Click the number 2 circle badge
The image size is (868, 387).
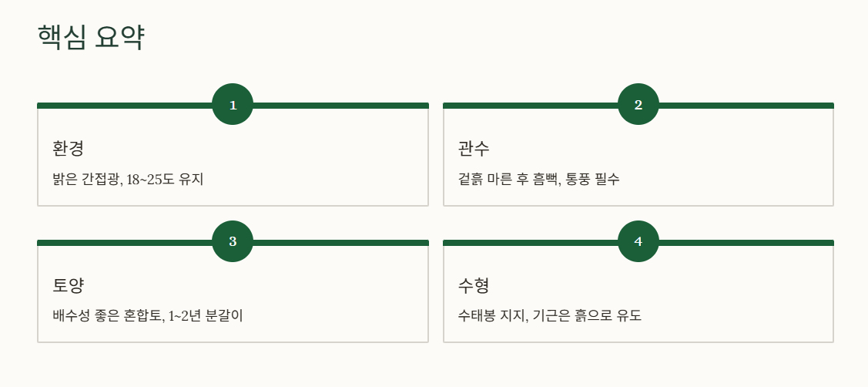[x=638, y=104]
